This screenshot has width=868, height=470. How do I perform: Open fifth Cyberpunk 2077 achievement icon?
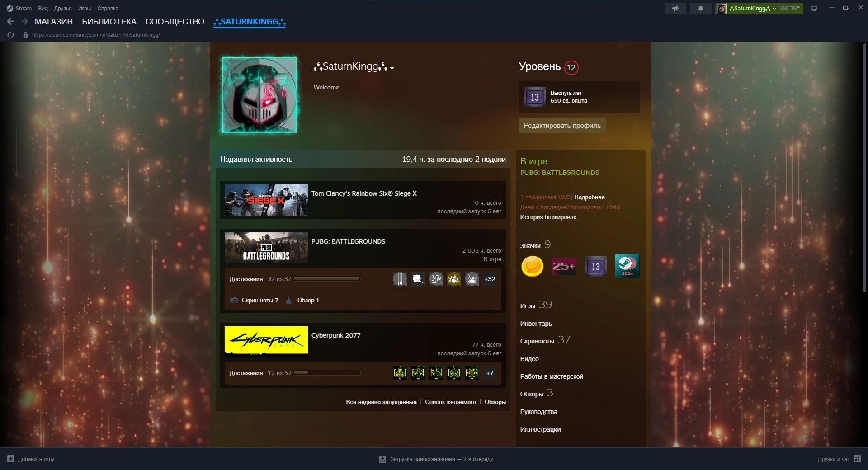pyautogui.click(x=472, y=373)
